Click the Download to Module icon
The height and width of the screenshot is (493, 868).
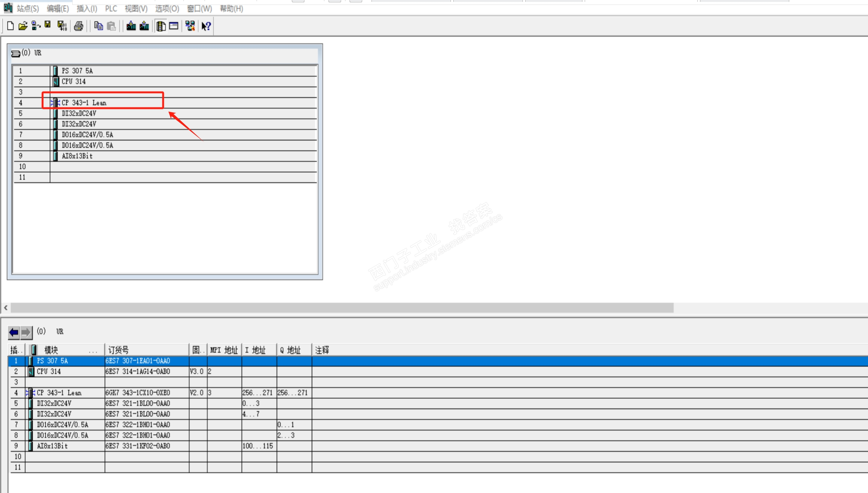[x=131, y=26]
